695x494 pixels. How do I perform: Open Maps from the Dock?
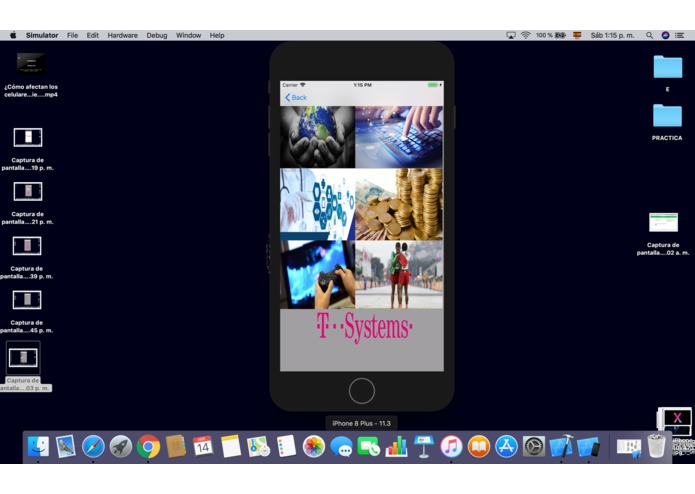258,447
